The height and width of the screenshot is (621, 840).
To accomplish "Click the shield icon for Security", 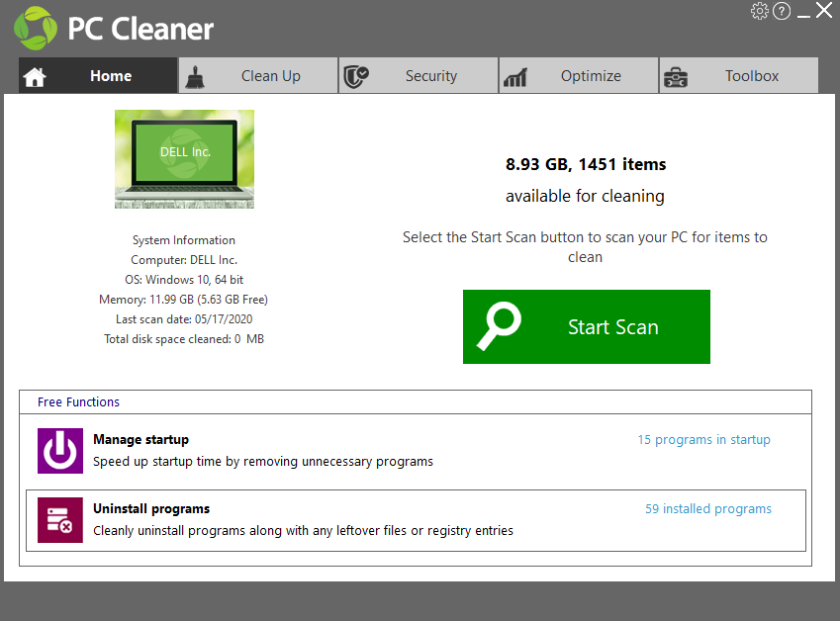I will click(x=355, y=76).
